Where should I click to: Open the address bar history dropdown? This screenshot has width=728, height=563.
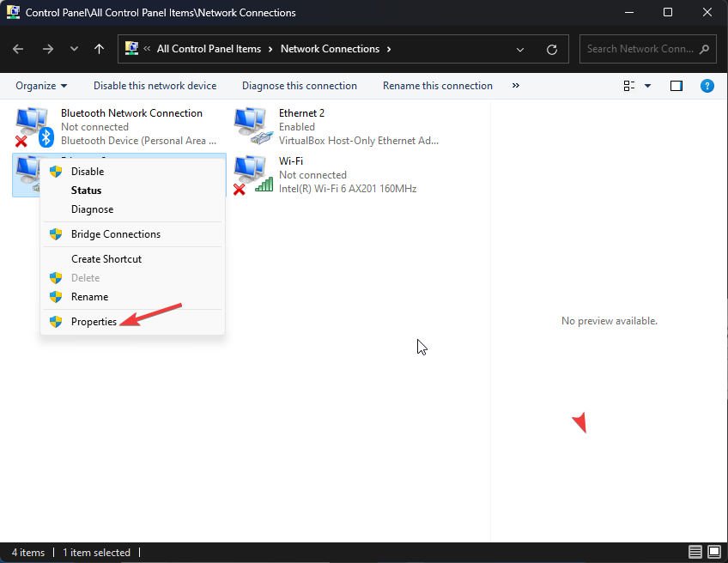[521, 49]
